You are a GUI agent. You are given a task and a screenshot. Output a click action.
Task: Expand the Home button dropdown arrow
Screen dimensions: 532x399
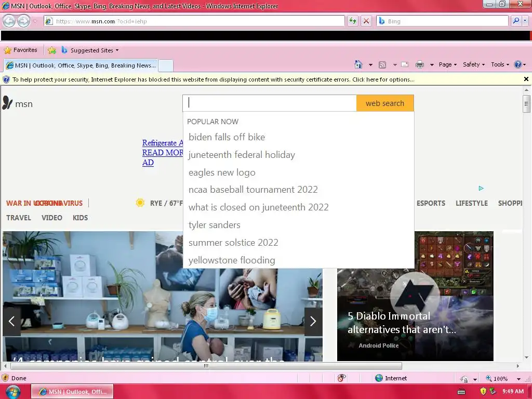[370, 65]
